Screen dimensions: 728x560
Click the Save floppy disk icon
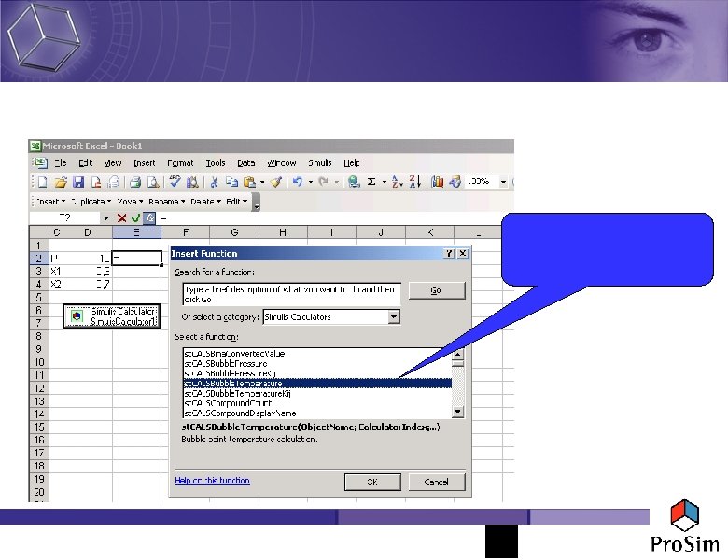pyautogui.click(x=78, y=182)
